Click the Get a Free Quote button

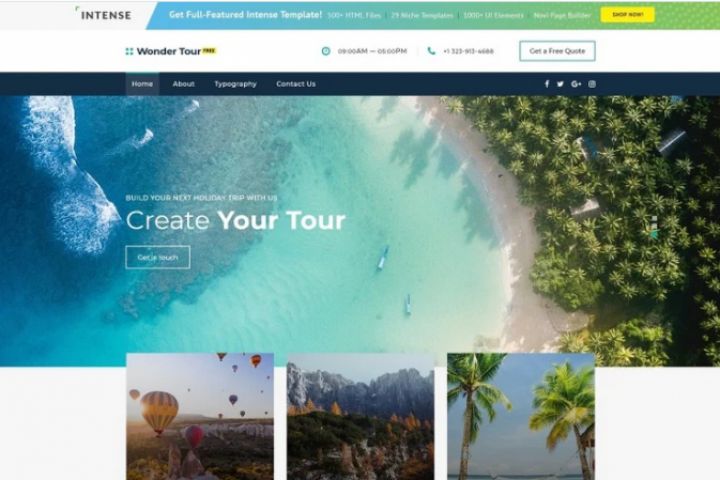tap(557, 51)
